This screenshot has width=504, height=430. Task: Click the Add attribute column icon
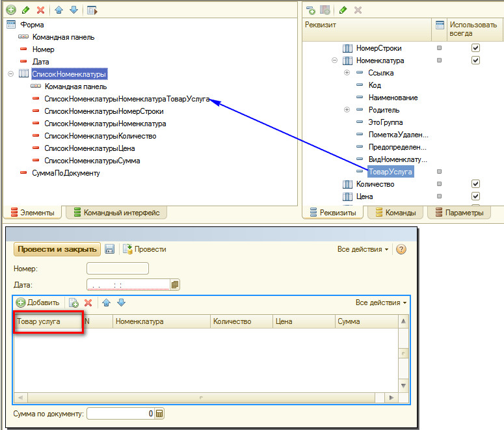point(325,10)
